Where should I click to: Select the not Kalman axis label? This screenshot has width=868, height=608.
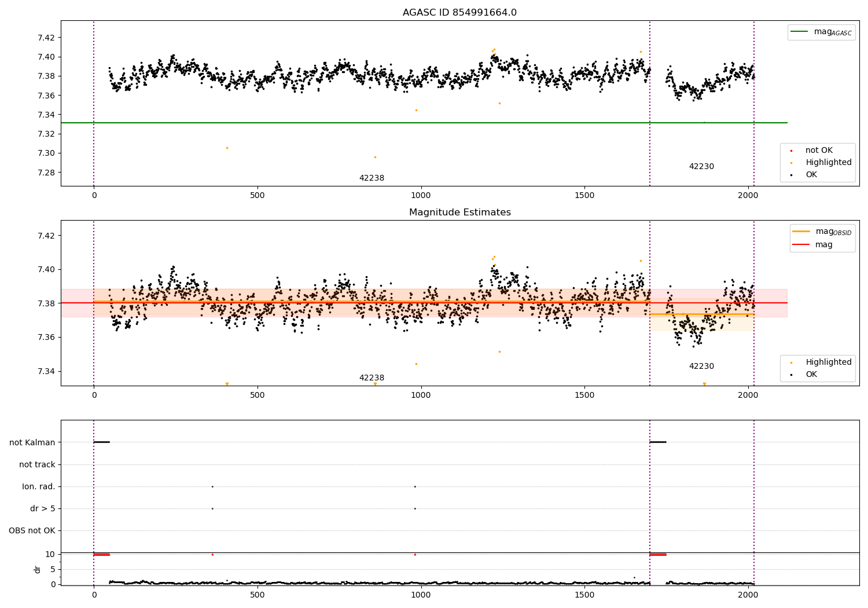[32, 442]
